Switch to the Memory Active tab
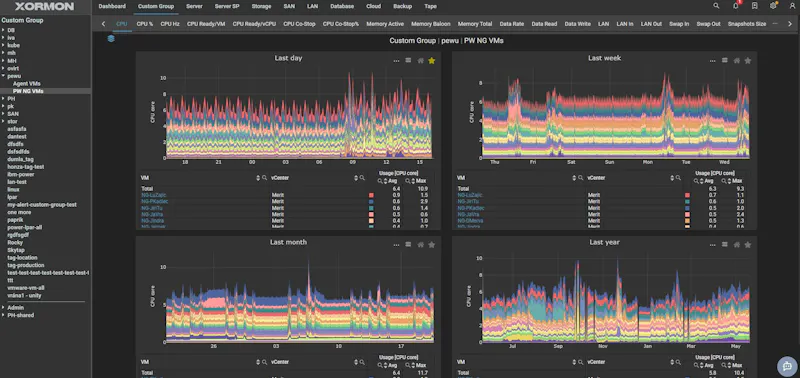Screen dimensions: 800x378 pos(385,24)
